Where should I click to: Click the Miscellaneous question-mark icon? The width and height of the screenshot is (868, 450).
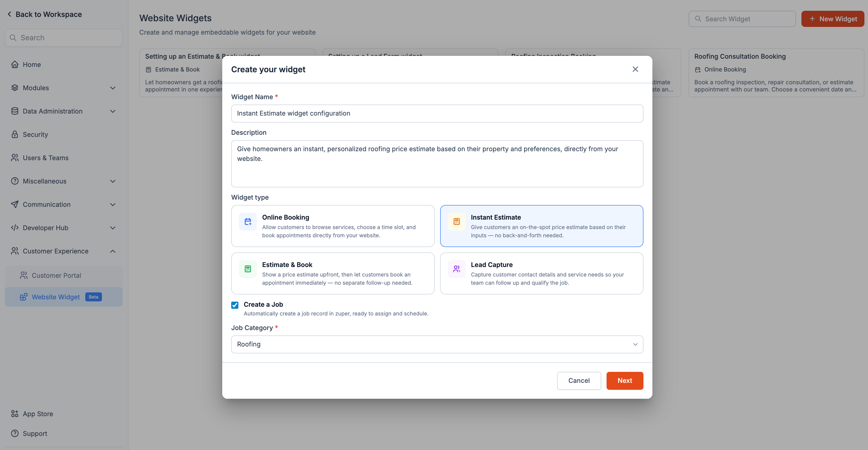click(x=15, y=181)
